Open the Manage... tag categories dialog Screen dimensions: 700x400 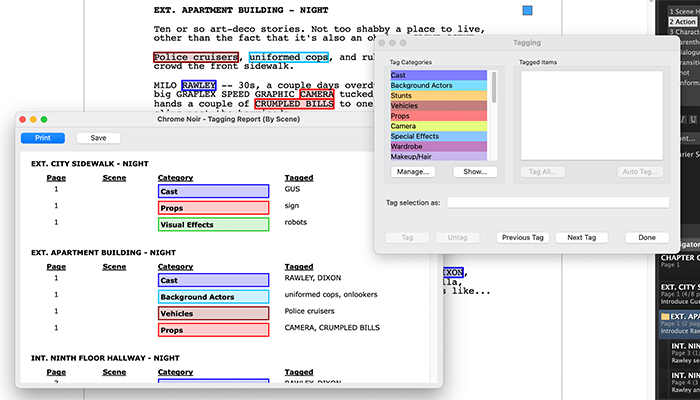tap(413, 172)
